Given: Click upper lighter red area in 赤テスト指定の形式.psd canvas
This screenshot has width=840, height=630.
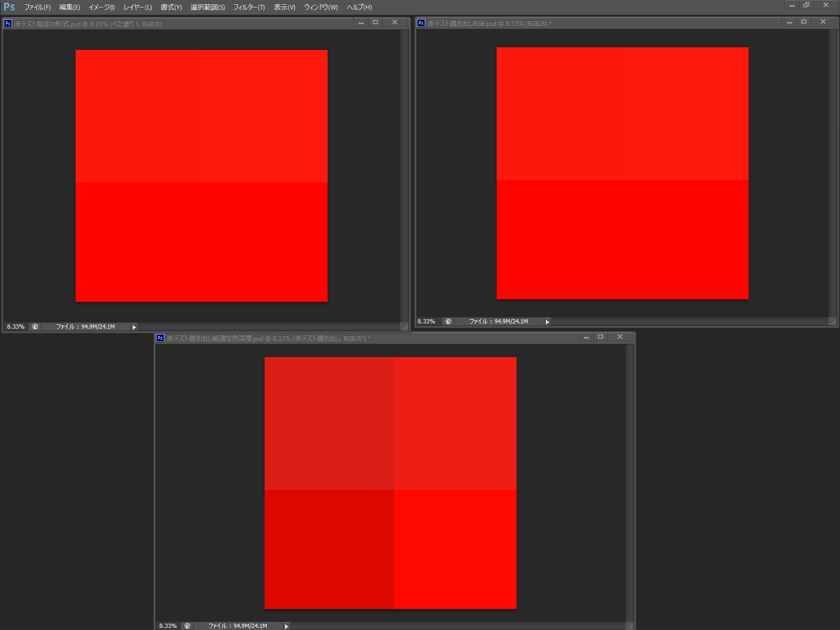Looking at the screenshot, I should [202, 116].
